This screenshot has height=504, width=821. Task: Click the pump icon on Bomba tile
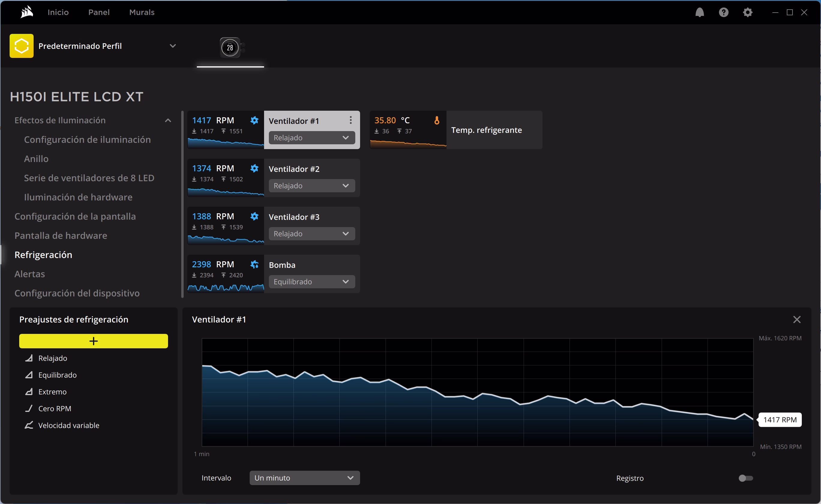point(254,264)
